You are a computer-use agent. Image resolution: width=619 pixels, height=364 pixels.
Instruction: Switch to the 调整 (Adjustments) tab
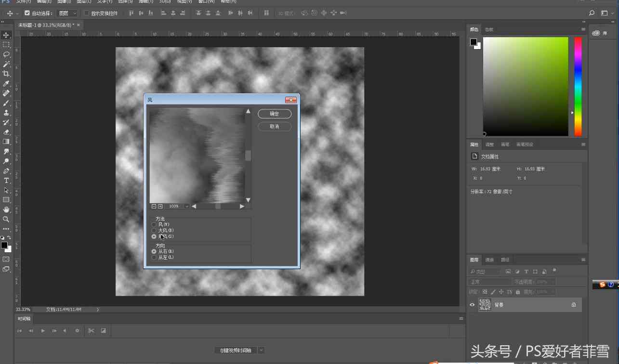tap(489, 144)
